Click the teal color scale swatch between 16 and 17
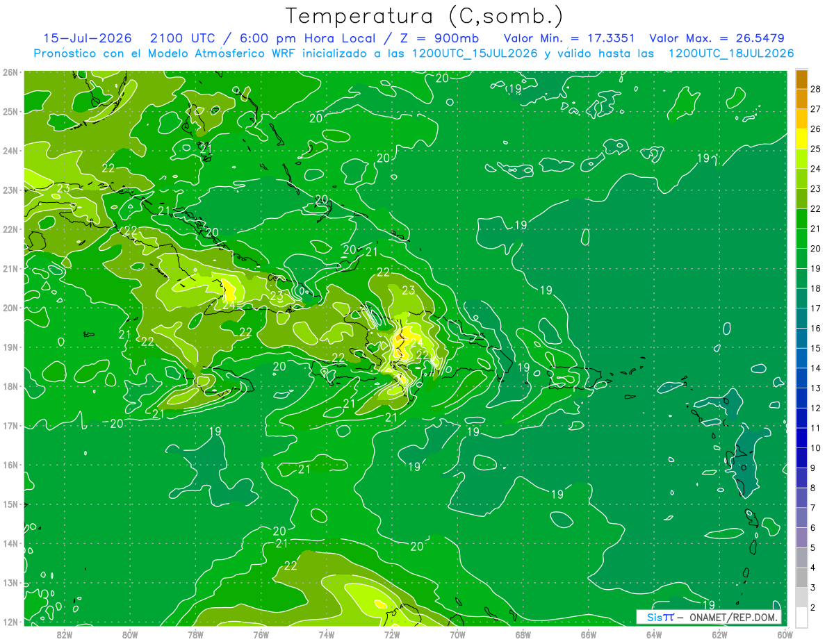The height and width of the screenshot is (644, 834). (801, 318)
